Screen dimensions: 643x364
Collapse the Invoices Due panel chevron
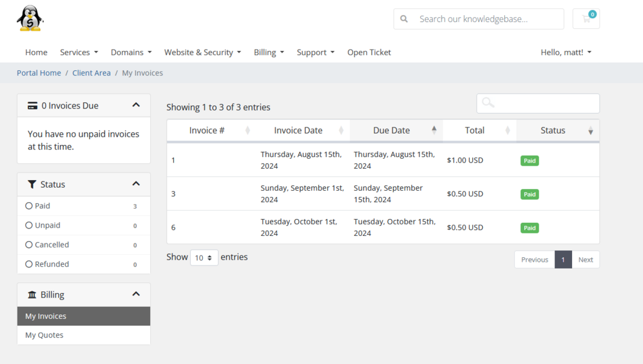point(136,105)
